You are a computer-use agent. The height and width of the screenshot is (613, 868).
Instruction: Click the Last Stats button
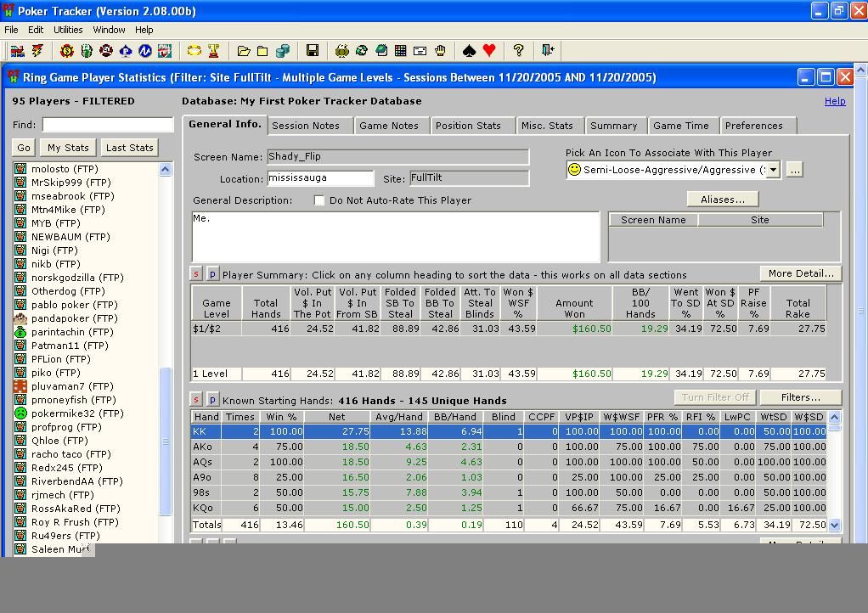130,148
